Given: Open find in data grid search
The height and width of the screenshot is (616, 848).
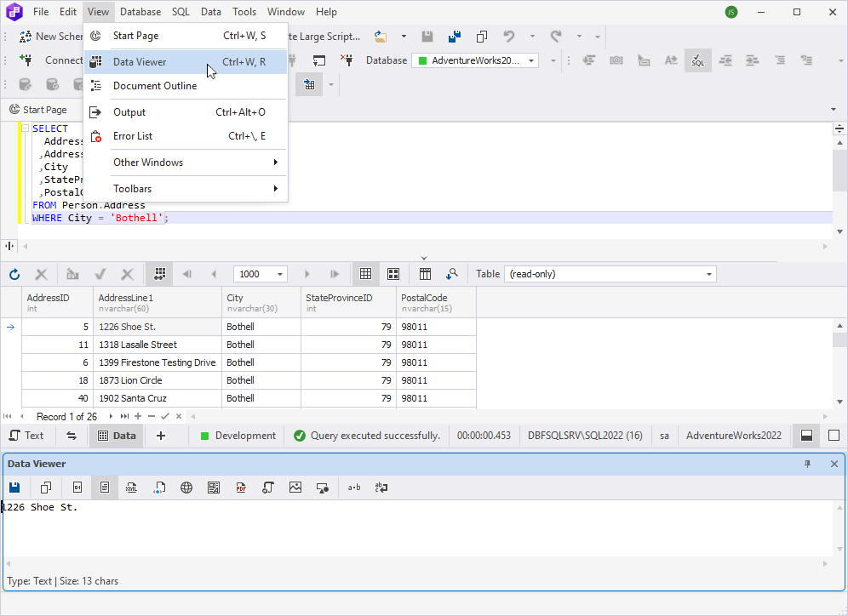Looking at the screenshot, I should (x=452, y=274).
